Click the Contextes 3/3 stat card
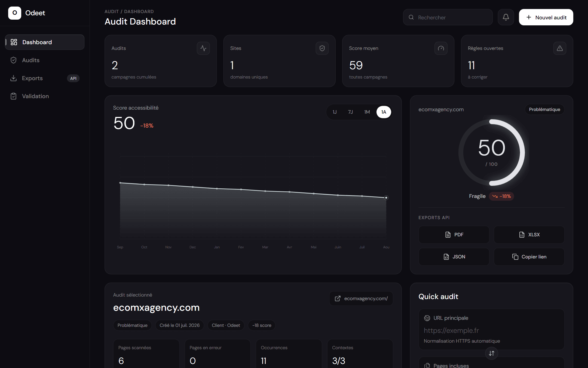Screen dimensions: 588x368 360,354
